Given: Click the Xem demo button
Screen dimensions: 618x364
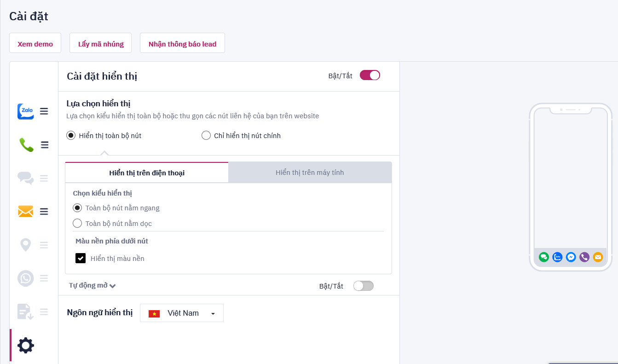Looking at the screenshot, I should click(35, 44).
